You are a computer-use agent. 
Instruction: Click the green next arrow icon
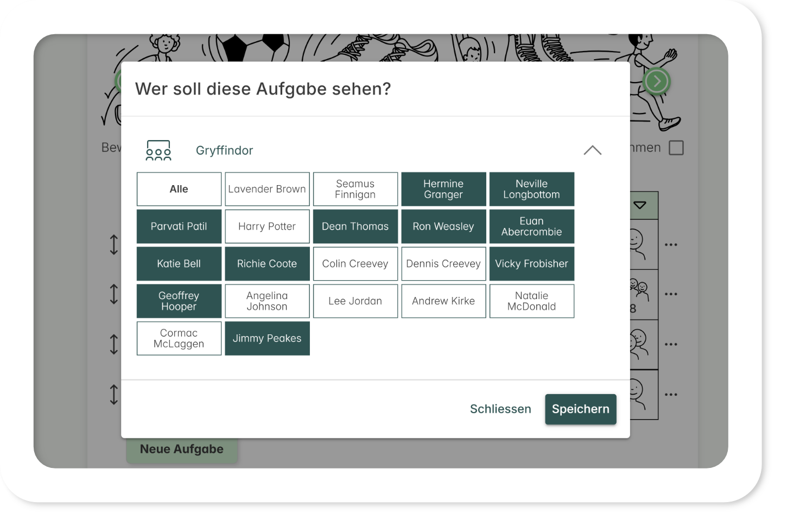coord(657,81)
